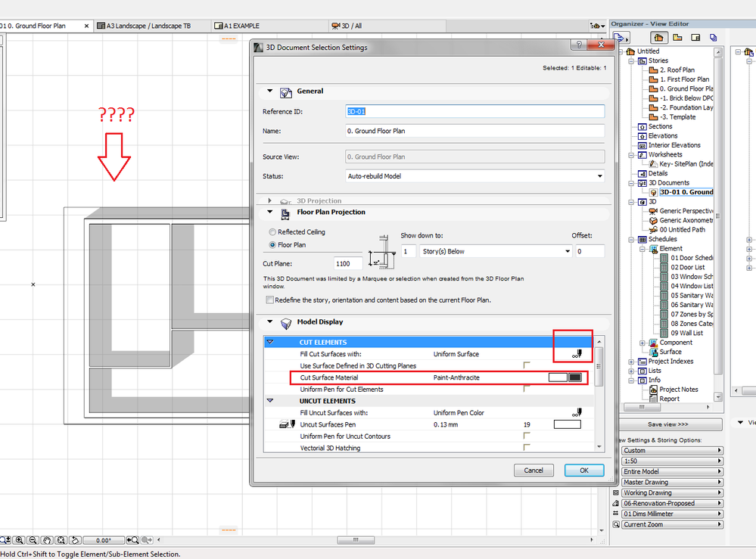Click chain icon in Fill Cut Surfaces row

(577, 354)
